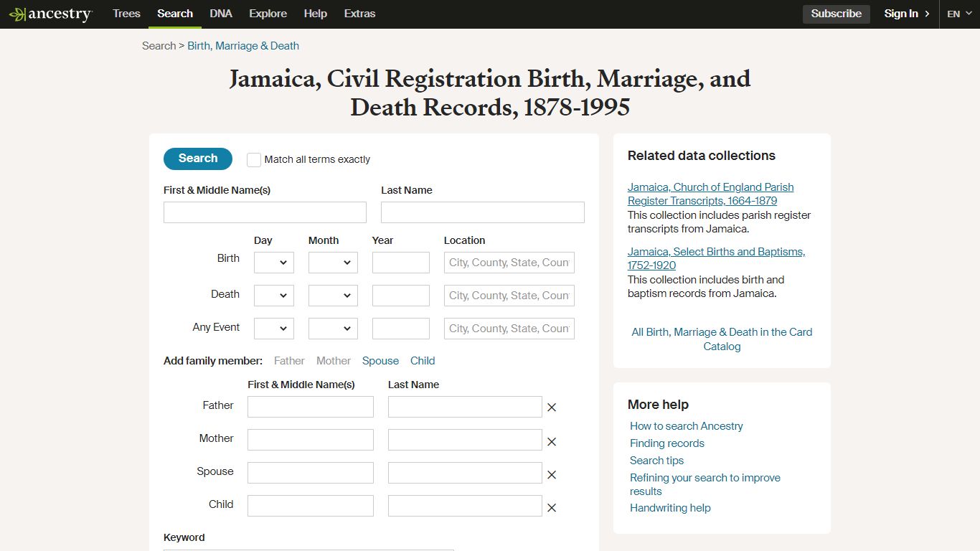Image resolution: width=980 pixels, height=551 pixels.
Task: Open Death Month dropdown
Action: (333, 296)
